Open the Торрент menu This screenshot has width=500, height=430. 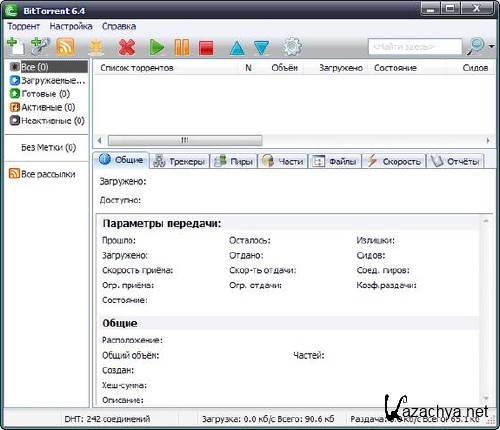[23, 26]
